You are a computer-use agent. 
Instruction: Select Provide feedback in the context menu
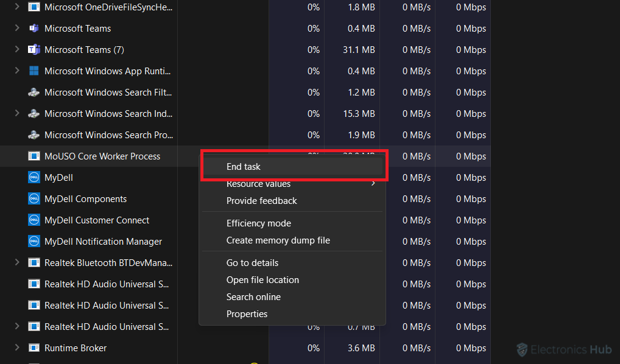[292, 201]
